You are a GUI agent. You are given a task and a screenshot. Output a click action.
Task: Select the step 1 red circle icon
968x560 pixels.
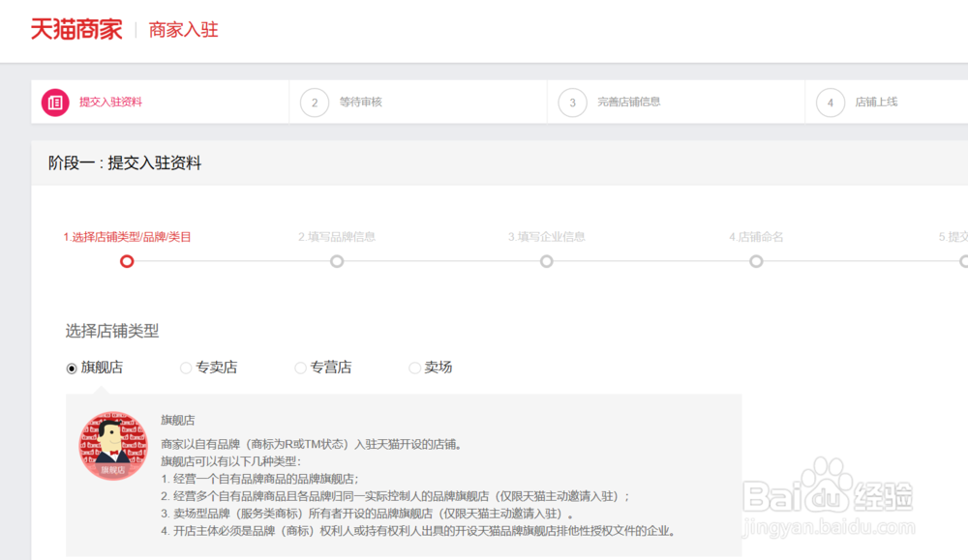tap(55, 103)
